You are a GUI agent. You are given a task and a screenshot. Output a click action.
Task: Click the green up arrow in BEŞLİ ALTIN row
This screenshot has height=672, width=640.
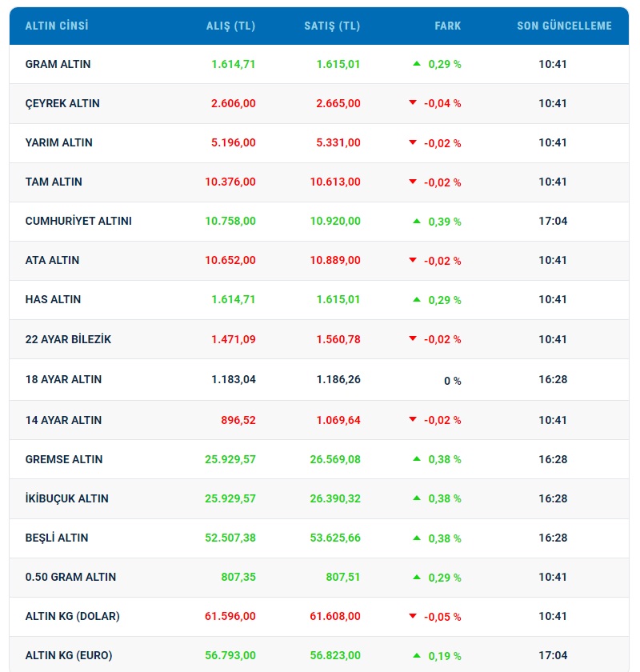[x=417, y=538]
